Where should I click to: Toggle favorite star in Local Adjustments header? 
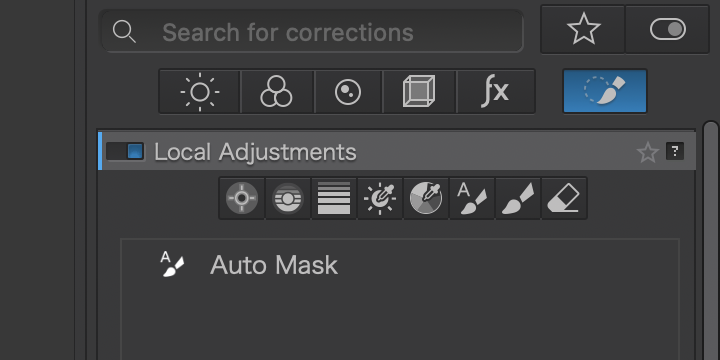click(x=647, y=152)
